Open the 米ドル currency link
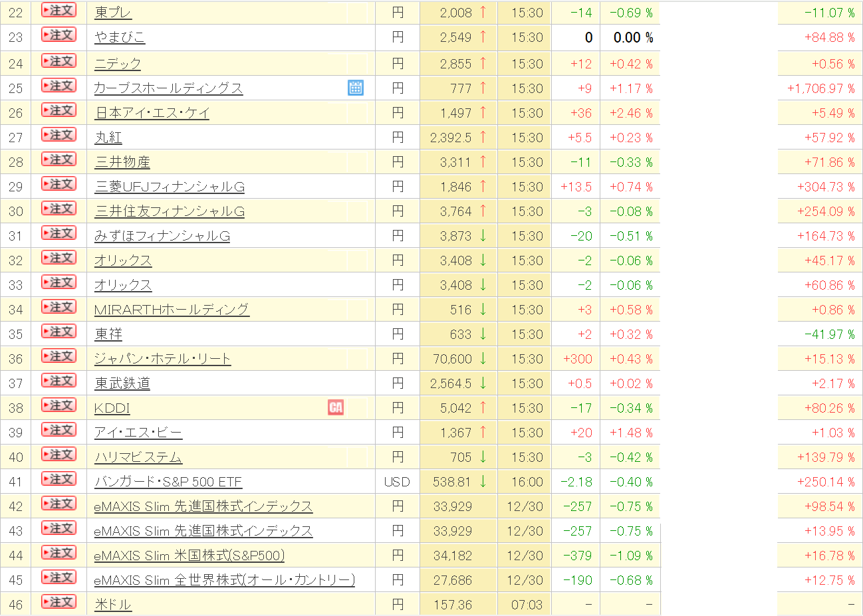 pos(113,605)
